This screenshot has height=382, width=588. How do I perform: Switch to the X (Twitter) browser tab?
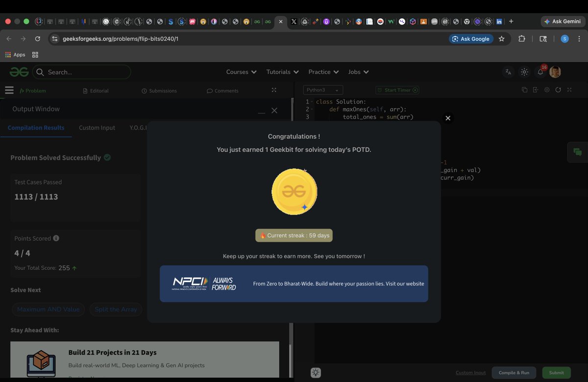point(294,22)
